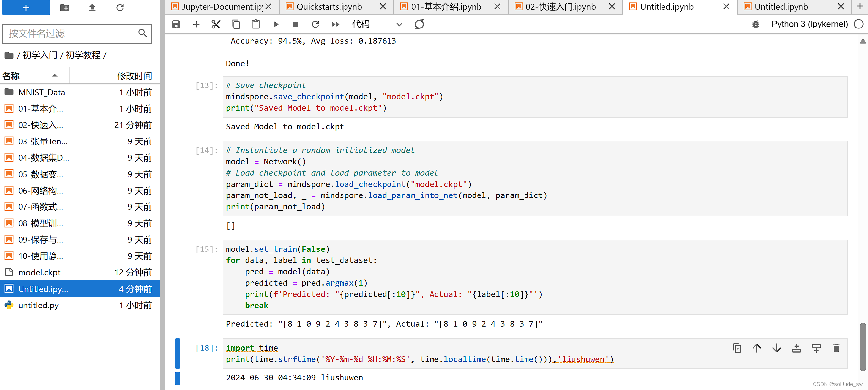Move the active cell up

(756, 348)
